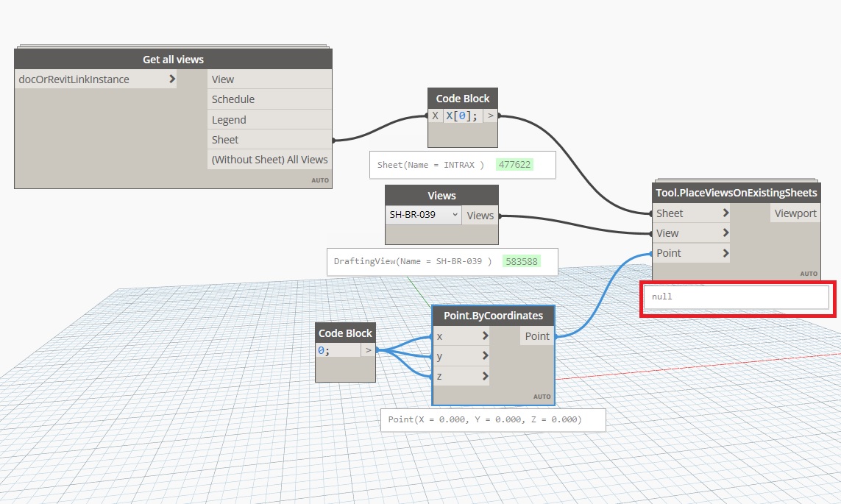This screenshot has width=841, height=504.
Task: Click the green 477622 value in the Sheet preview bubble
Action: point(514,164)
